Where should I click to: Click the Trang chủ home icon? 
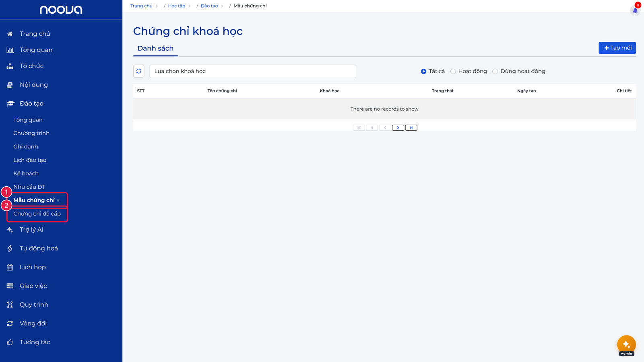[10, 34]
